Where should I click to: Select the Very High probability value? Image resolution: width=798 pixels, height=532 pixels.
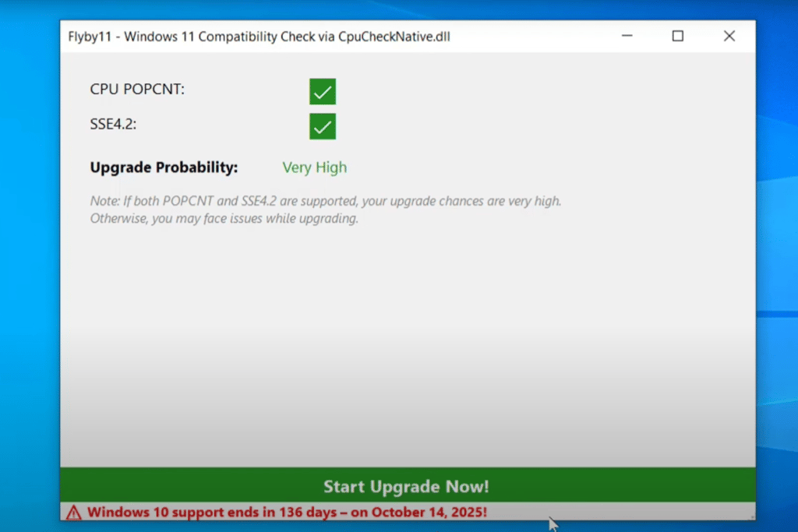(x=315, y=167)
